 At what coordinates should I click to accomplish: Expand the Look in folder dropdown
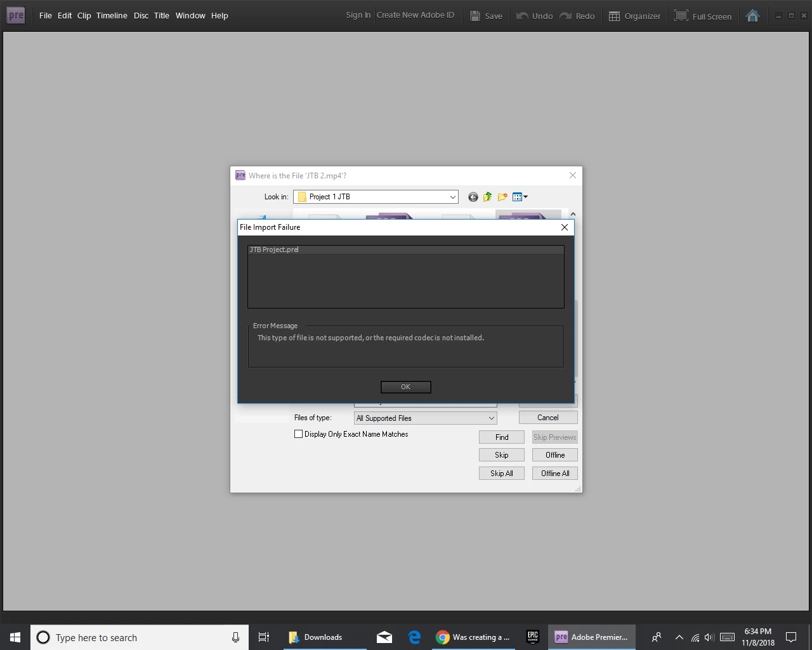pyautogui.click(x=453, y=197)
